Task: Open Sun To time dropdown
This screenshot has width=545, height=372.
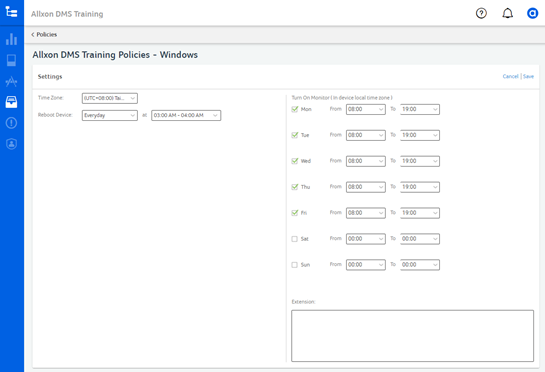Action: click(420, 265)
